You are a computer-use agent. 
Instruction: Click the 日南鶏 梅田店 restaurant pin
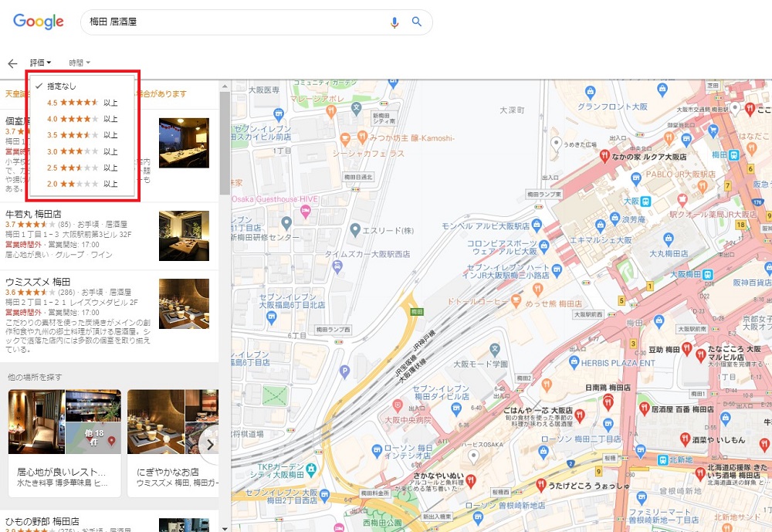coord(608,403)
